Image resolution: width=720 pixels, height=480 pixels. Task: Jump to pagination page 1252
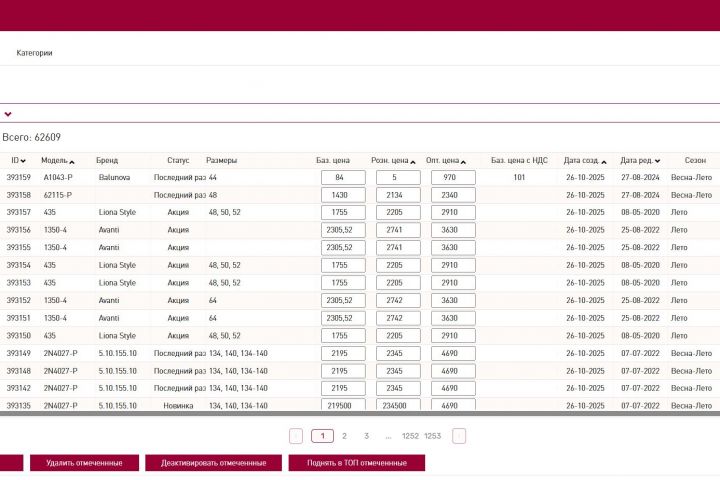[x=410, y=436]
